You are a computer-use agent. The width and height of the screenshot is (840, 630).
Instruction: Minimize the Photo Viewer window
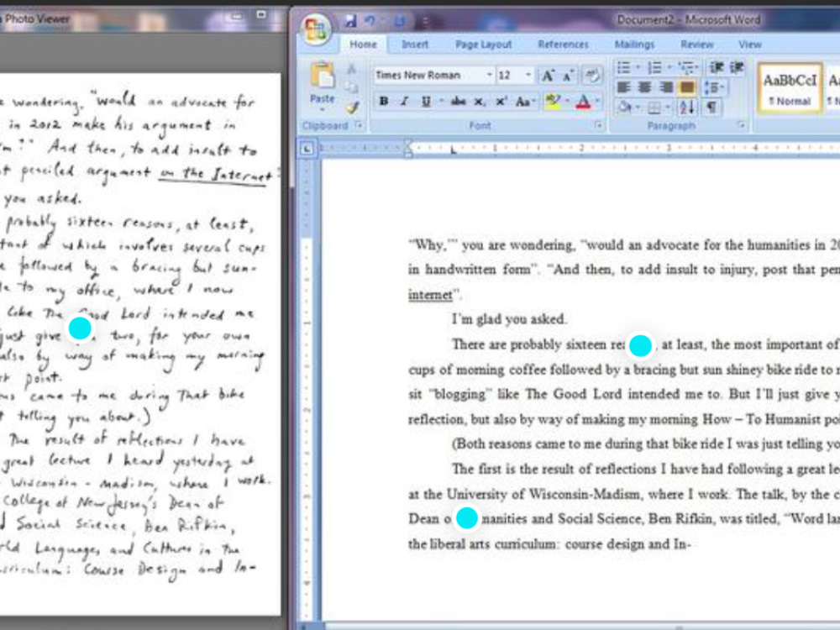(237, 15)
